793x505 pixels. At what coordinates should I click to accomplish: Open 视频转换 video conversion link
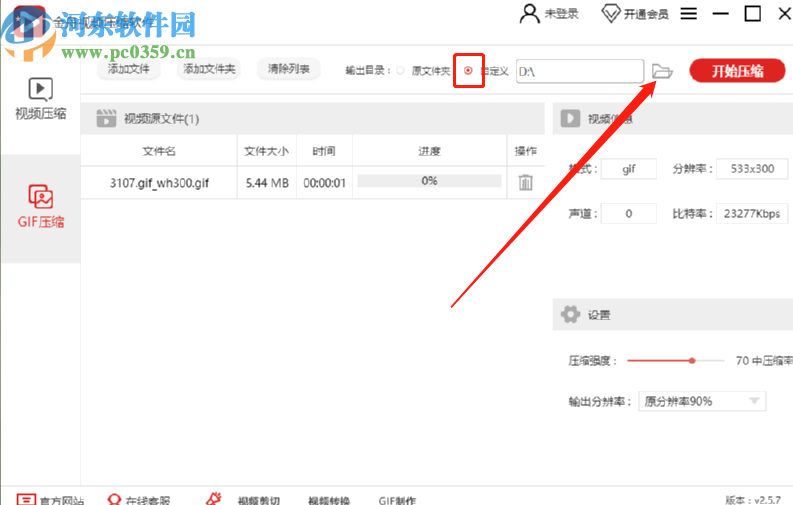click(x=329, y=500)
